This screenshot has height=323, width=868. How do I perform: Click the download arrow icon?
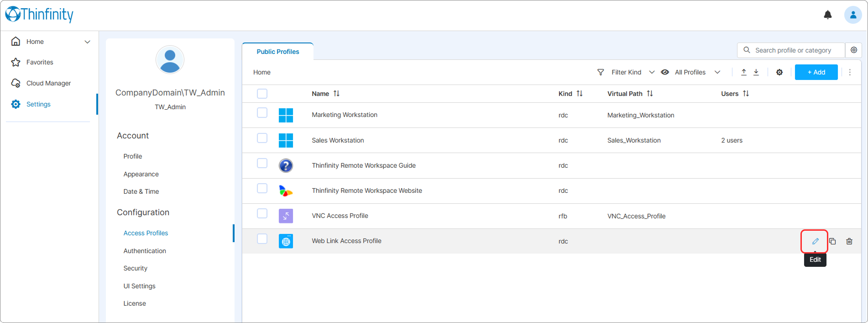click(x=756, y=72)
